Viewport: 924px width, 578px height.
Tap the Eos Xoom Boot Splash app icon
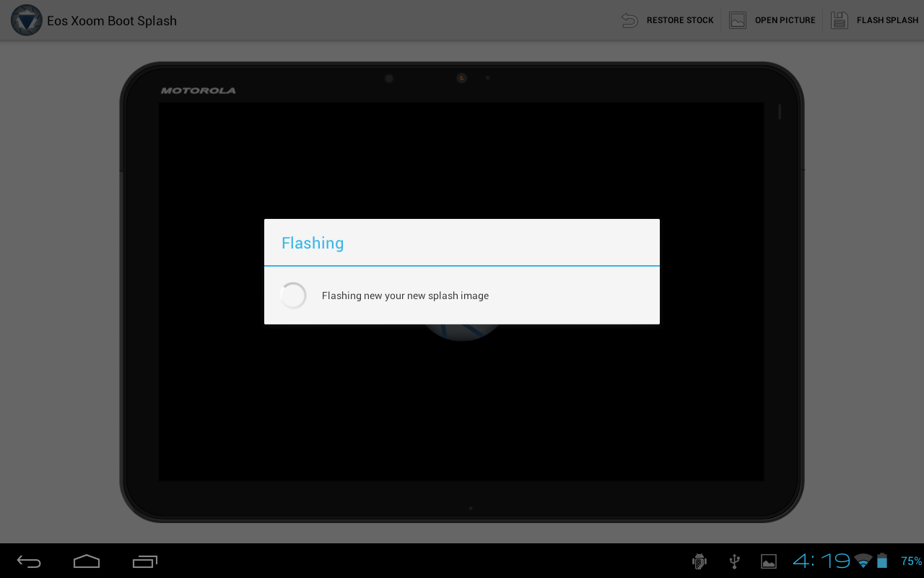pyautogui.click(x=27, y=20)
